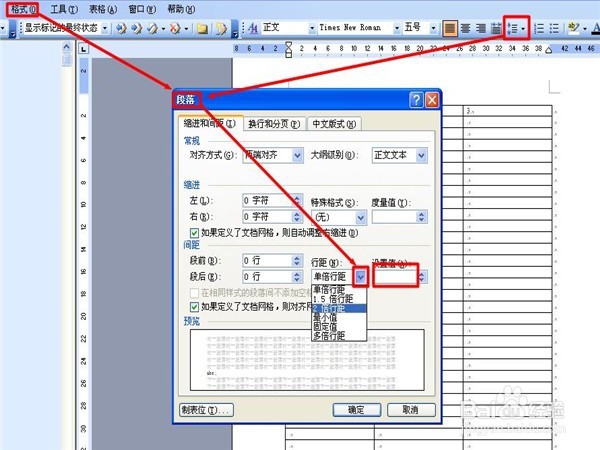This screenshot has height=450, width=600.
Task: Open the 窗口 menu
Action: tap(142, 9)
